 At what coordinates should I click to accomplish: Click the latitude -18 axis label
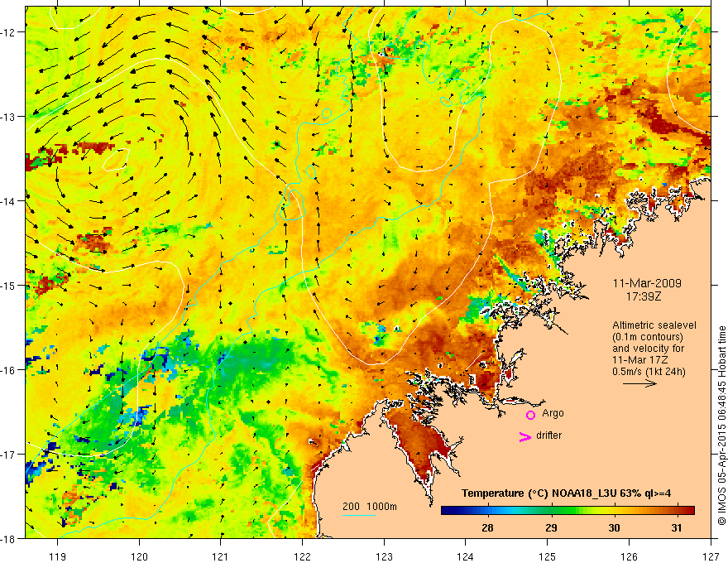click(x=8, y=538)
